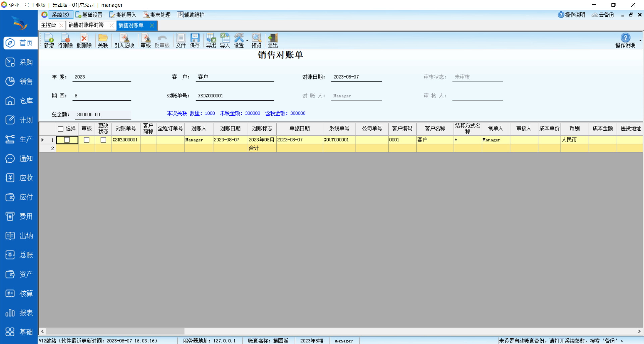Open 预览 print preview icon
This screenshot has height=344, width=644.
pos(256,41)
